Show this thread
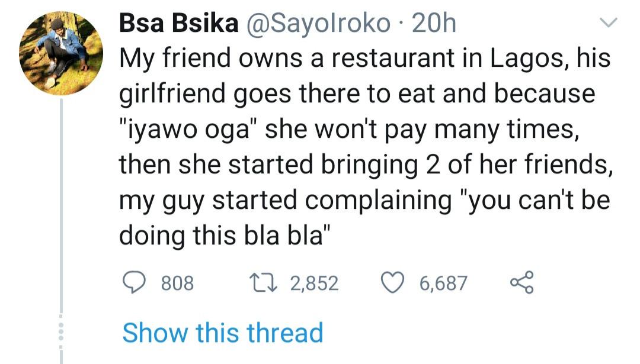Image resolution: width=640 pixels, height=364 pixels. 223,332
